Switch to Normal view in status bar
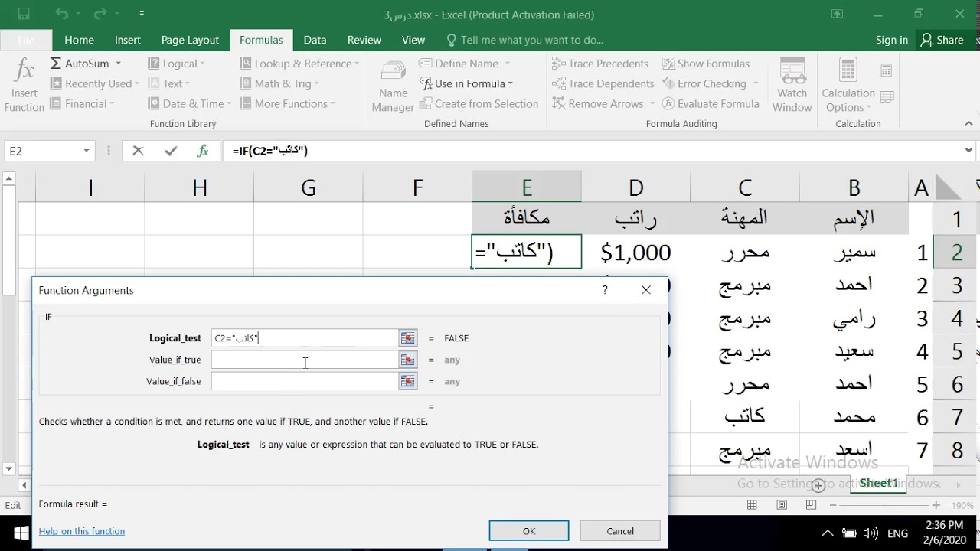 pos(752,505)
